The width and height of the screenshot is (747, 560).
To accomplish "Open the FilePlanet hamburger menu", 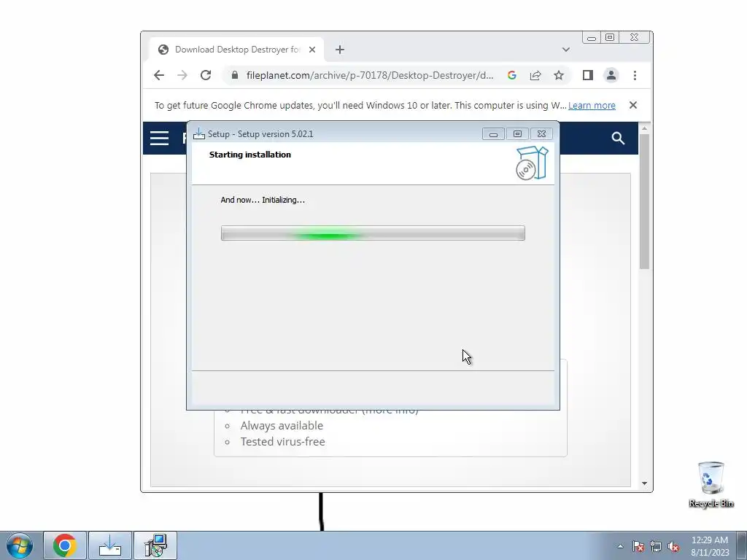I will (x=159, y=138).
